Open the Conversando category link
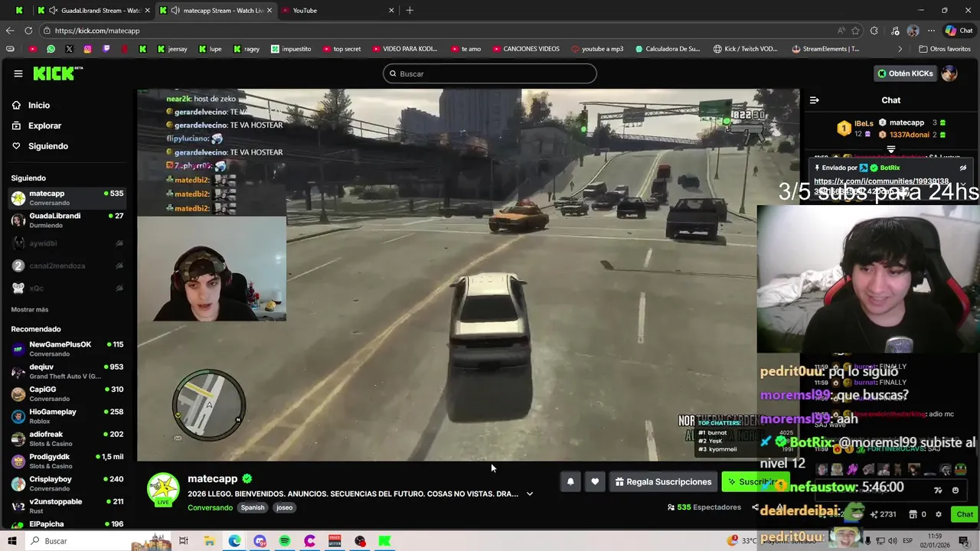This screenshot has width=980, height=551. (x=210, y=507)
